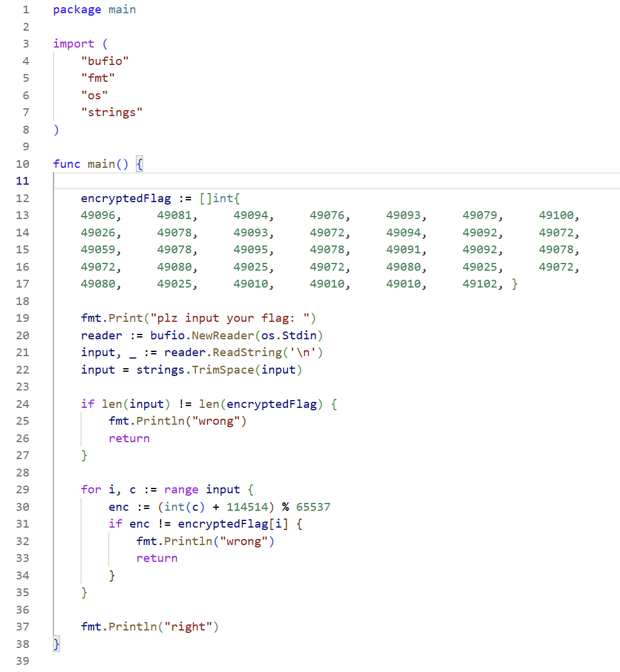The height and width of the screenshot is (672, 620).
Task: Click the "plz input your flag: " string
Action: point(230,318)
